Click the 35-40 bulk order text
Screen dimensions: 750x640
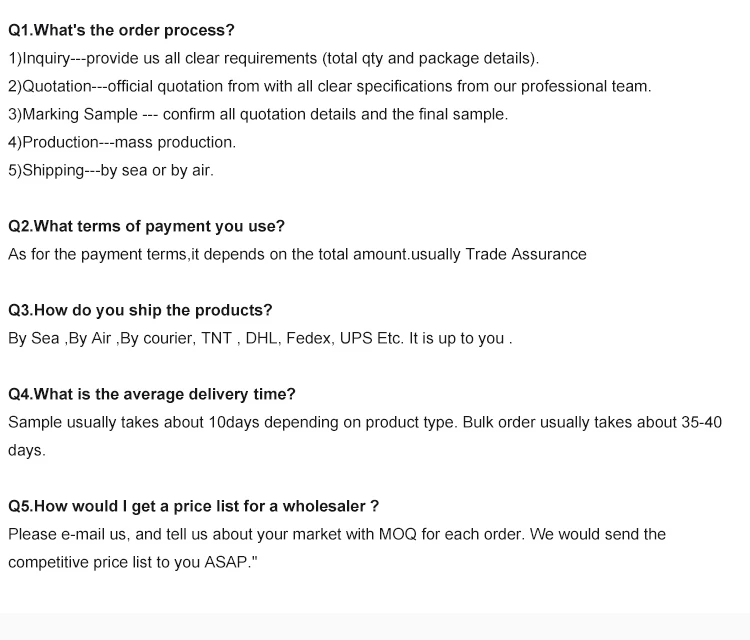(x=701, y=422)
